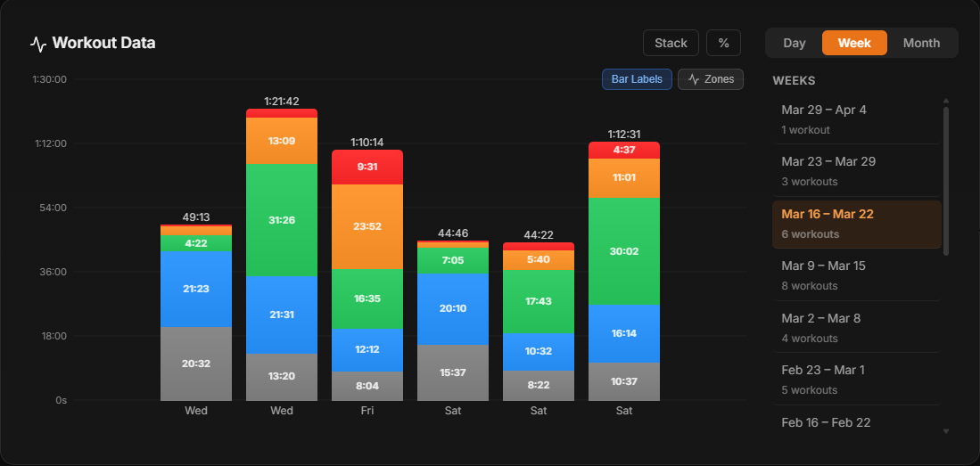Click total label 49:13
The width and height of the screenshot is (980, 466).
coord(196,217)
